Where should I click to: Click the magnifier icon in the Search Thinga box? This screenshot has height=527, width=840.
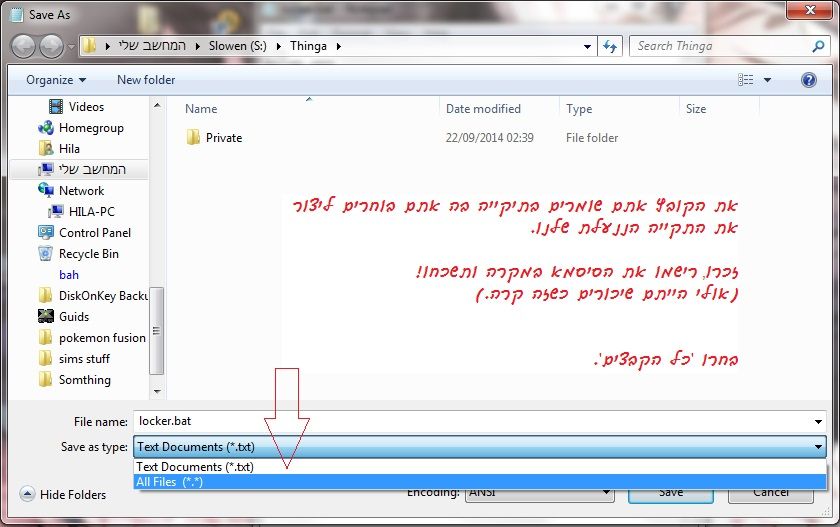click(818, 47)
